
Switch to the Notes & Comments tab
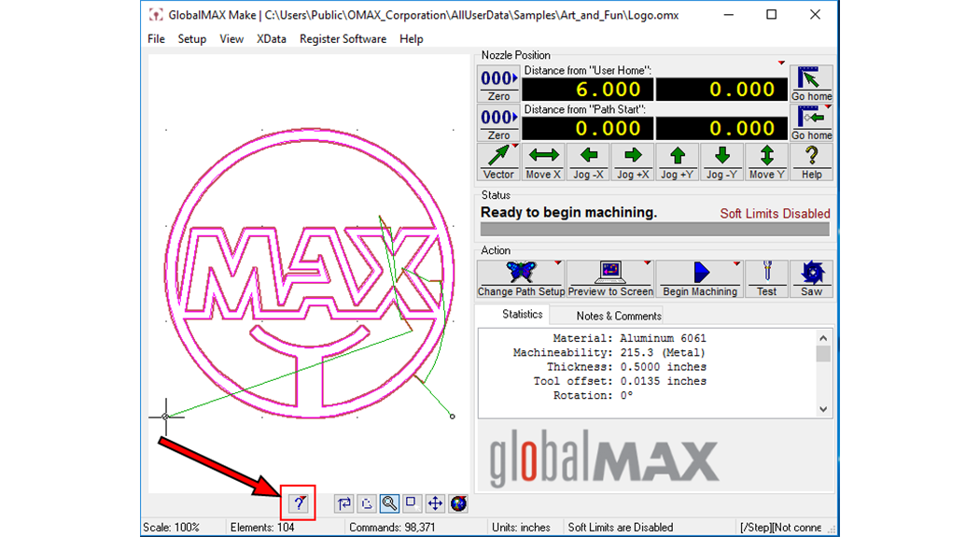click(x=618, y=316)
